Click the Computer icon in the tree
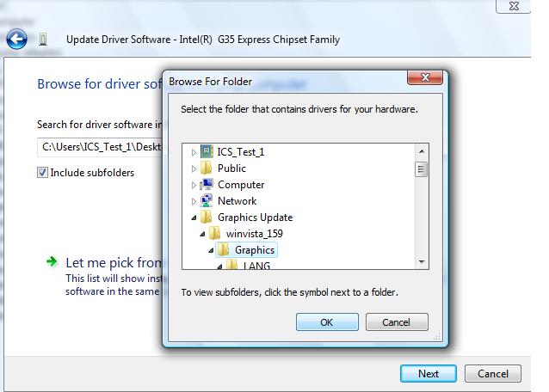Screen dimensions: 549x392 click(x=207, y=184)
